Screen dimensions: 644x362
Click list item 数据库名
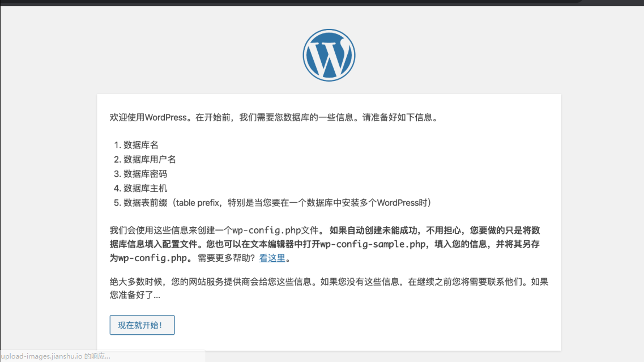[141, 145]
